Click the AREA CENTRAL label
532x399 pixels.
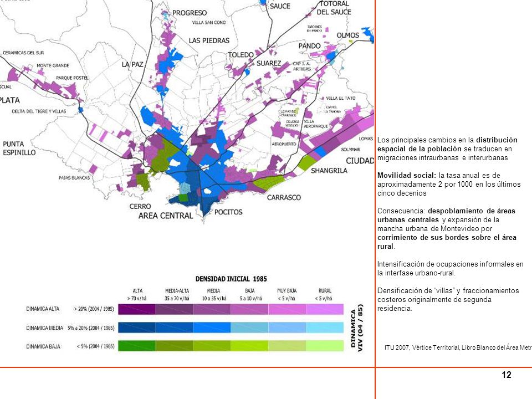[166, 216]
